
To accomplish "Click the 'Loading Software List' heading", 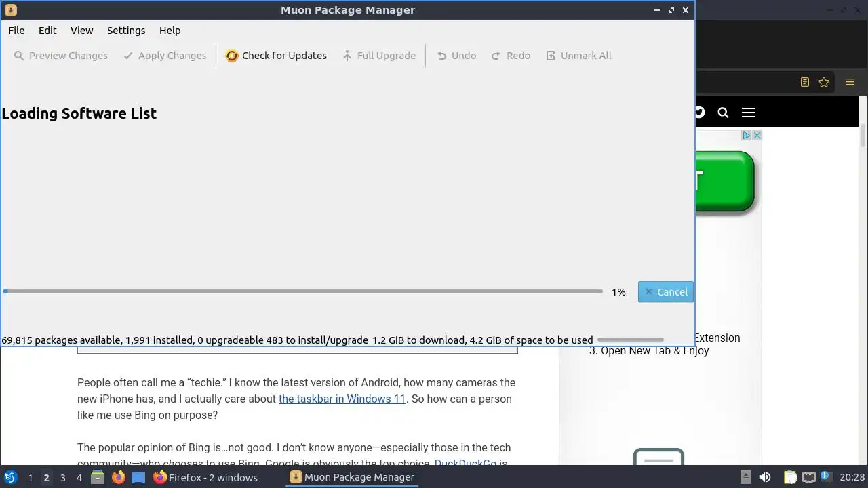I will [79, 113].
